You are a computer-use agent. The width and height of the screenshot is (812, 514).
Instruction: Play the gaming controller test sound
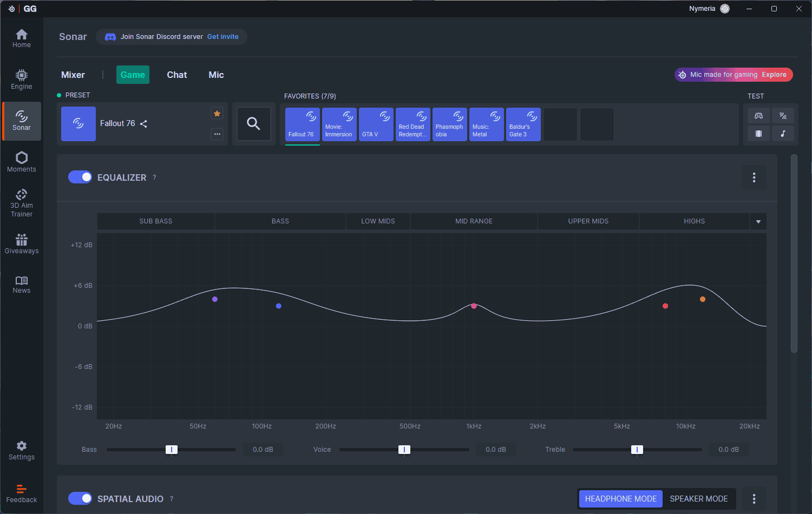coord(758,116)
